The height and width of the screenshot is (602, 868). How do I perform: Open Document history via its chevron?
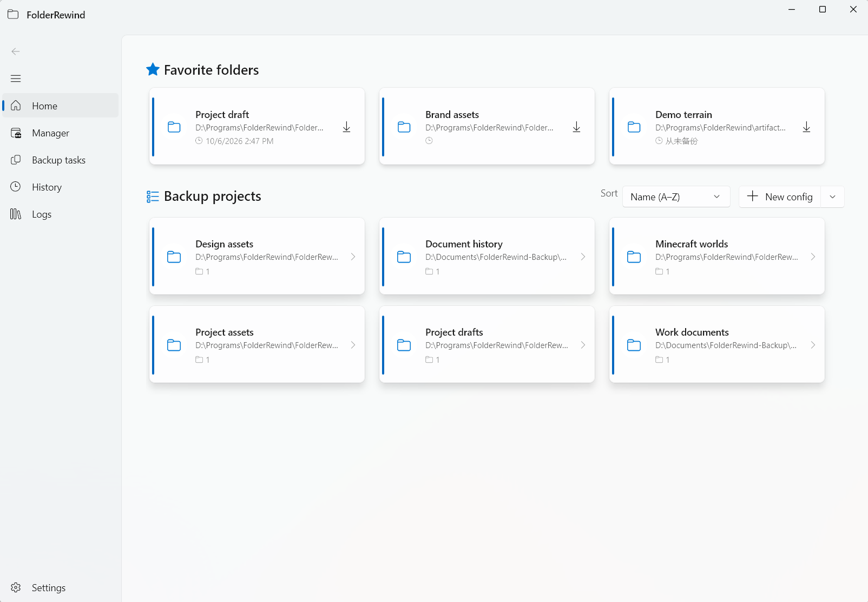coord(583,257)
